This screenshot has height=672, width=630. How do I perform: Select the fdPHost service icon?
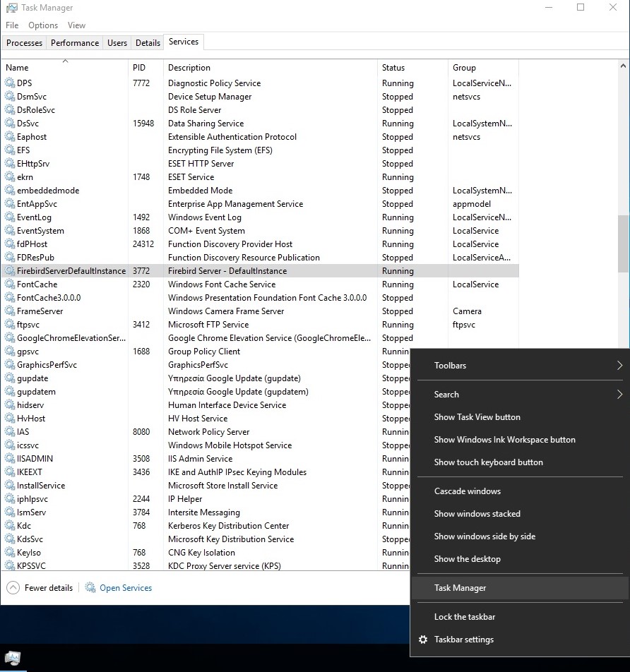click(x=9, y=244)
